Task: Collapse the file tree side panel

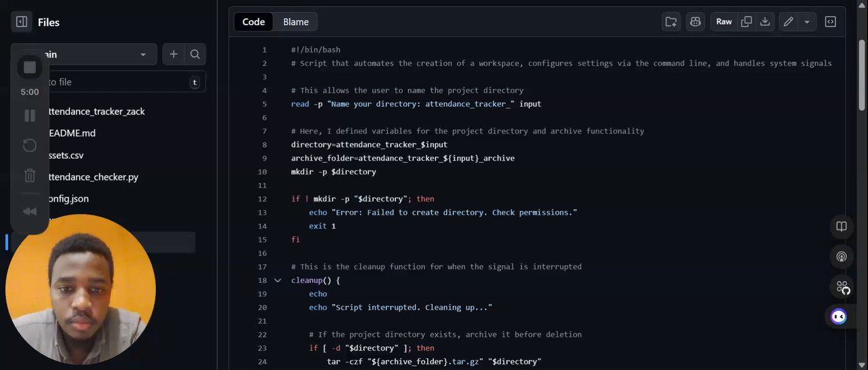Action: tap(21, 22)
